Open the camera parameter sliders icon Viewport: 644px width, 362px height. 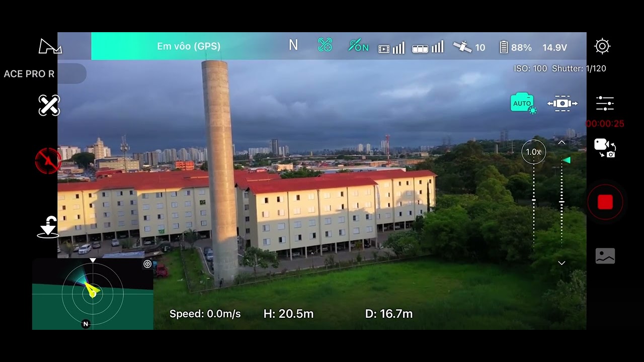tap(605, 103)
